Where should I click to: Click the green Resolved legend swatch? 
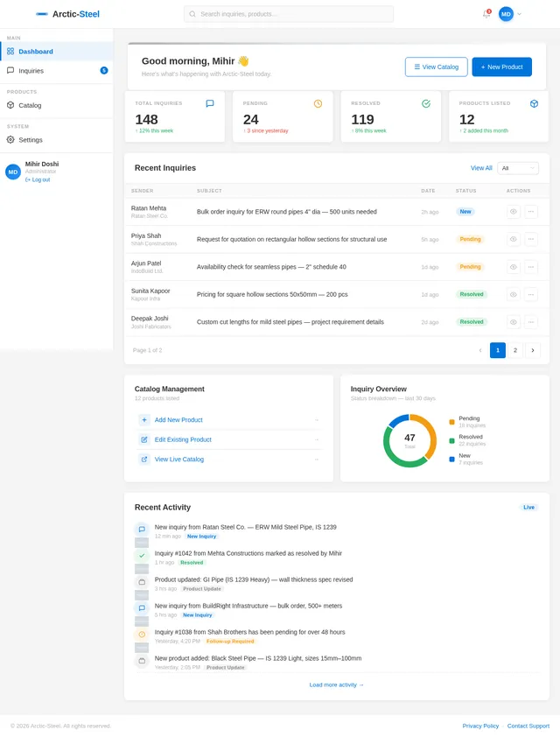[x=452, y=441]
